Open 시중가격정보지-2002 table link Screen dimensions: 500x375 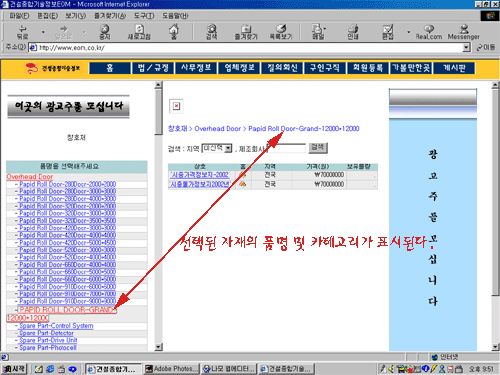point(200,175)
